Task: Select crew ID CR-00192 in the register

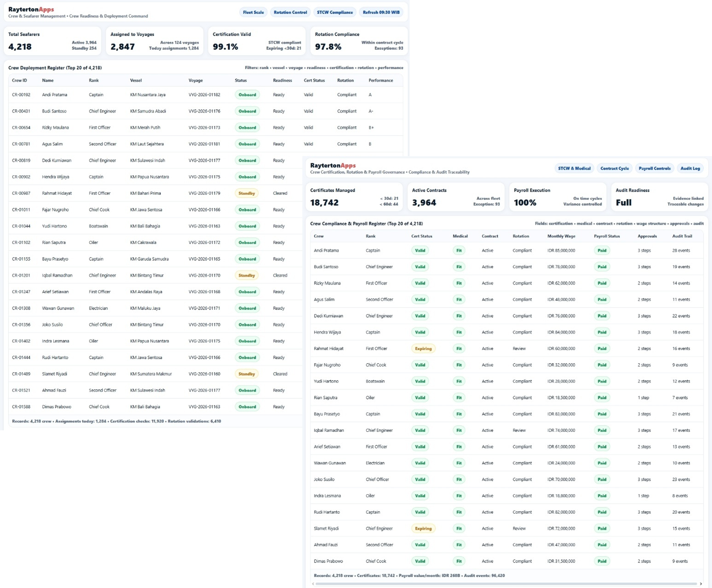Action: tap(21, 95)
